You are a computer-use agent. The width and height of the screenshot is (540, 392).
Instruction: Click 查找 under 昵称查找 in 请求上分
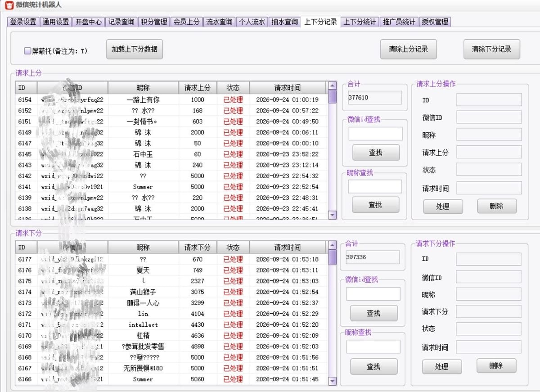click(x=375, y=205)
